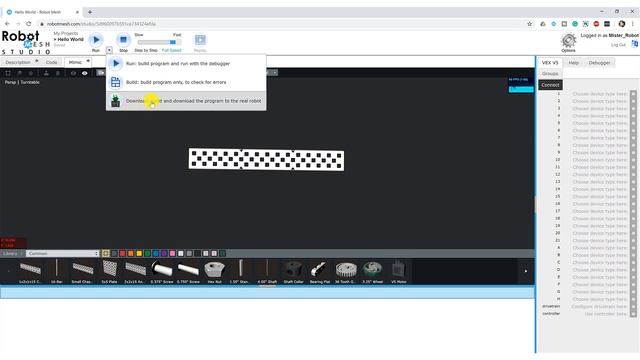640x360 pixels.
Task: Open the Common library category dropdown
Action: click(x=63, y=253)
